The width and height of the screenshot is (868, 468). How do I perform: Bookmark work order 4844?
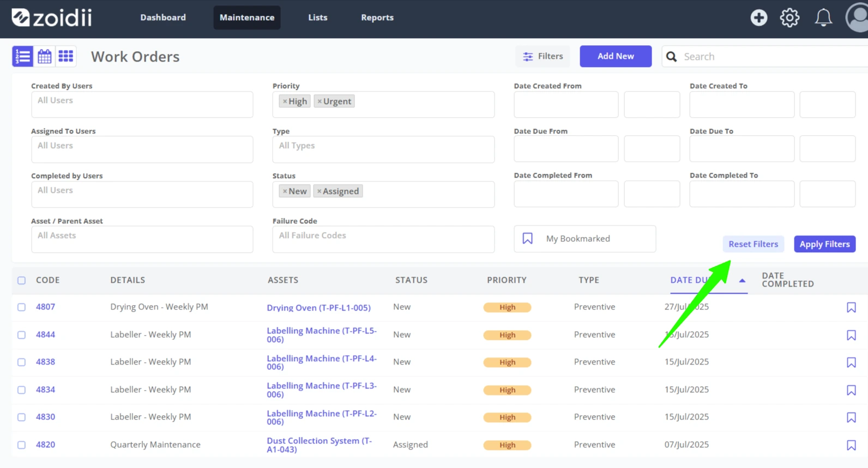(x=851, y=335)
